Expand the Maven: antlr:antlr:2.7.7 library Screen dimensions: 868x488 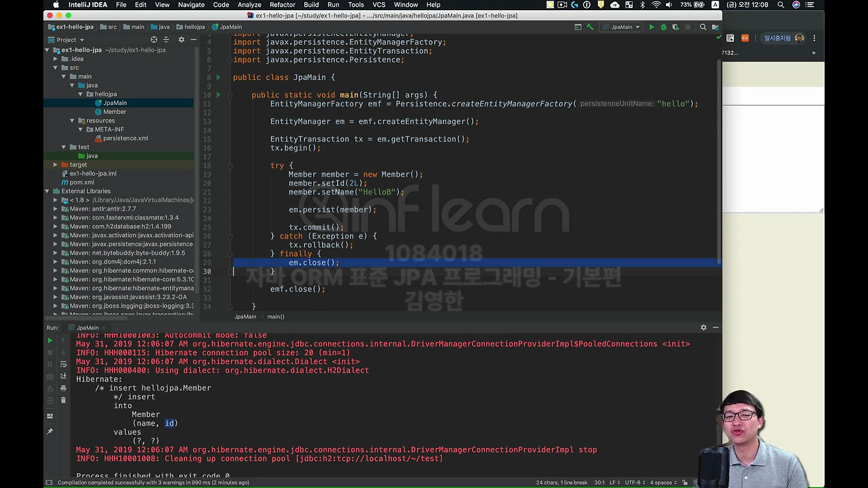pos(56,209)
